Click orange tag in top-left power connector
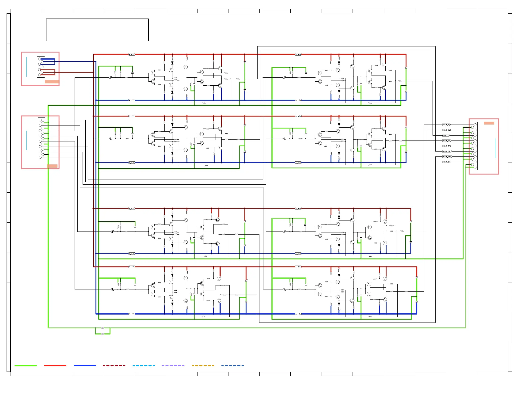 click(52, 82)
